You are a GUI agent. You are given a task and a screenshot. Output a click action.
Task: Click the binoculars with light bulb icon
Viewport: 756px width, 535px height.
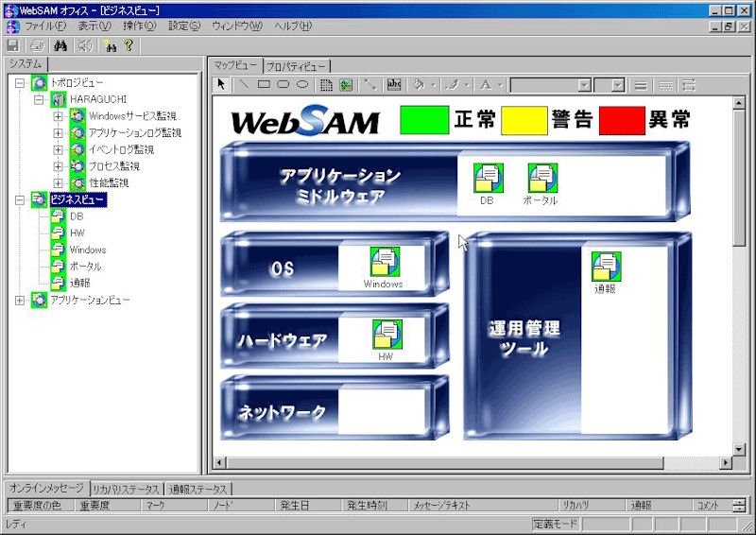tap(110, 45)
